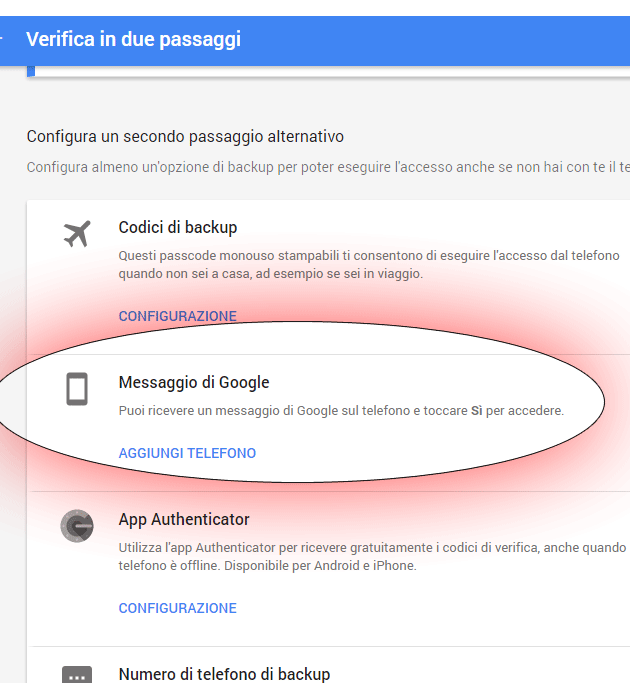Open CONFIGURAZIONE under Codici di backup

click(x=177, y=316)
